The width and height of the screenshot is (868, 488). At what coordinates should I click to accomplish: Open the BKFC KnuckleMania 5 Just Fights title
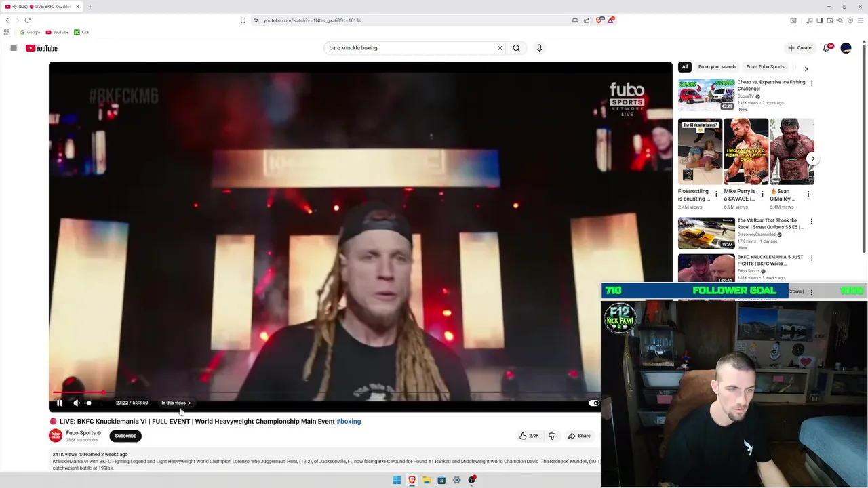coord(770,260)
